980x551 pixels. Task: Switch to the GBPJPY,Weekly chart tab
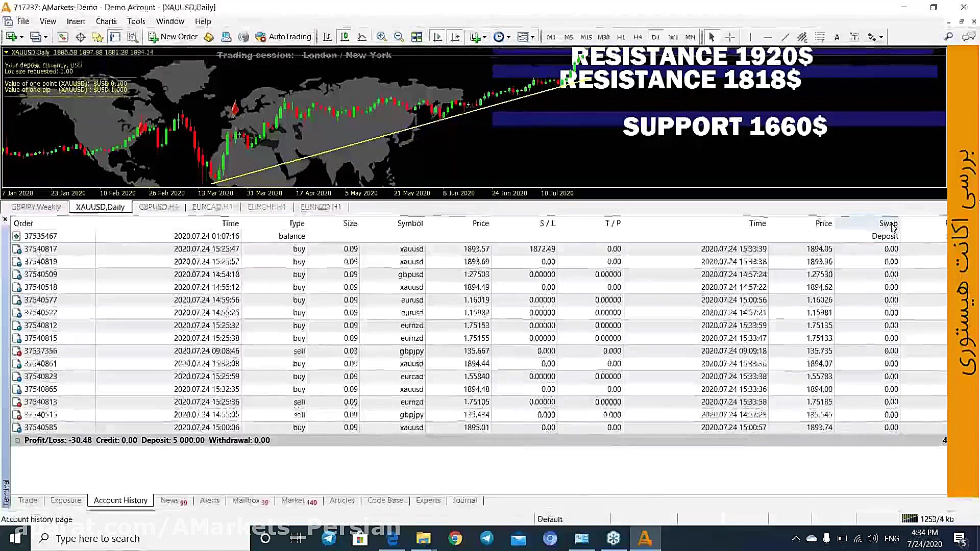point(36,207)
